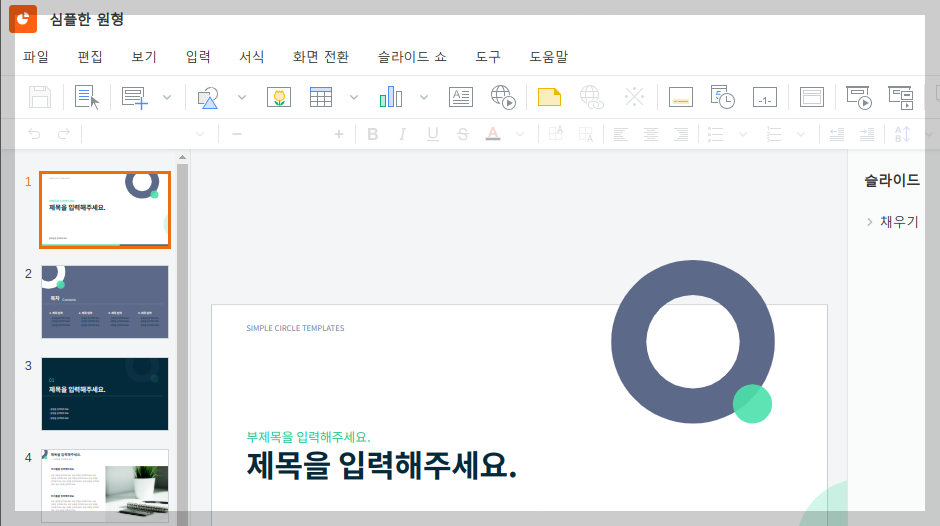
Task: Open the 도구 menu
Action: pos(488,56)
